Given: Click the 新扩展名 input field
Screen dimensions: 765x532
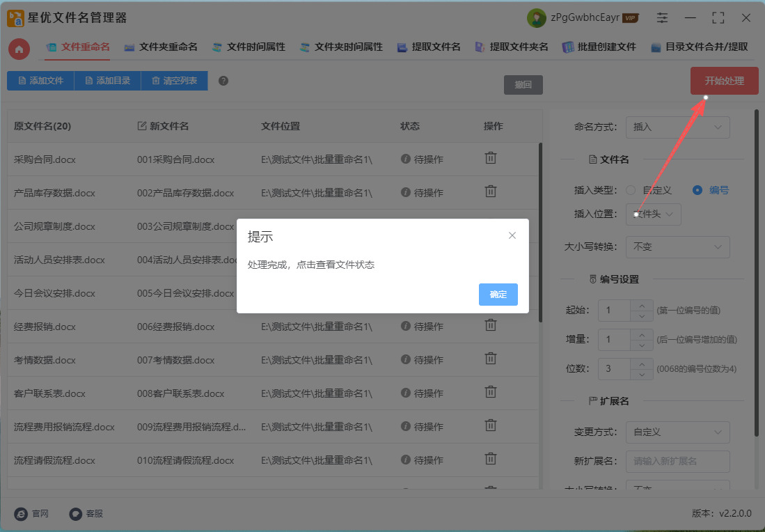Looking at the screenshot, I should 677,461.
